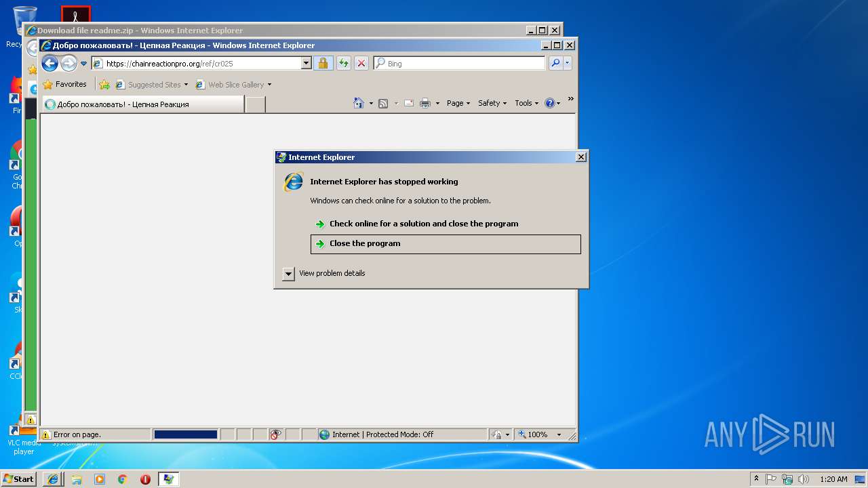Click the page loading progress bar
868x488 pixels.
[186, 434]
